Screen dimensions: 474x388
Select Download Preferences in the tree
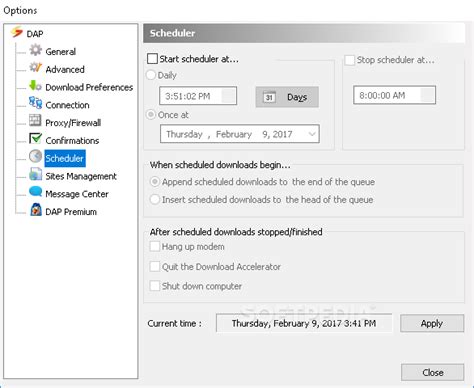(x=89, y=87)
